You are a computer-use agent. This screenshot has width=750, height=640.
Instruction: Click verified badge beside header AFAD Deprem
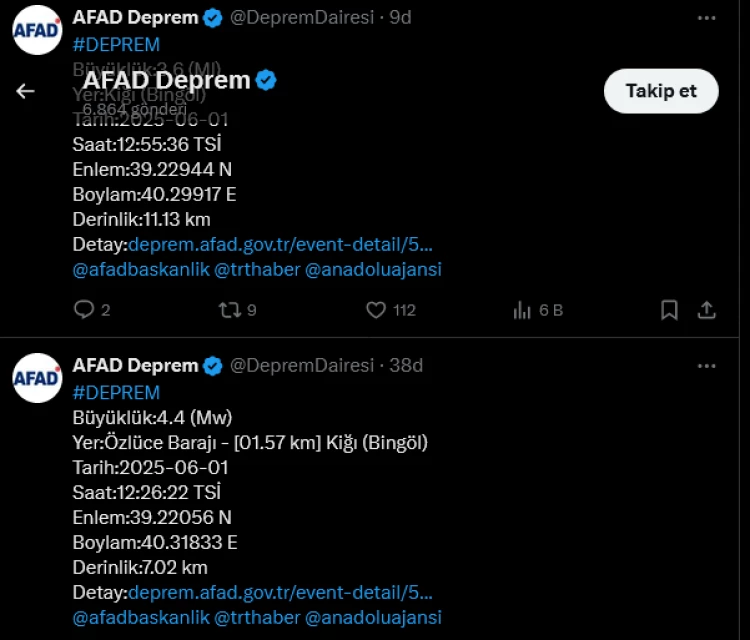coord(266,81)
